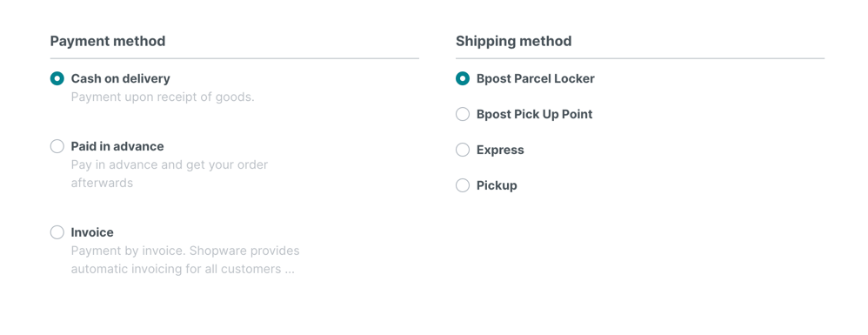Click the 'Pickup' label text

(497, 185)
